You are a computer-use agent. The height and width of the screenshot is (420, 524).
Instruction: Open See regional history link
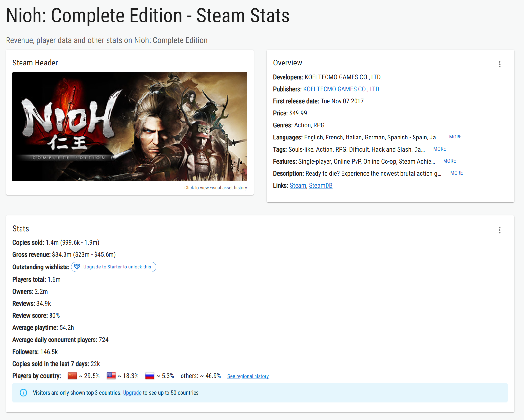tap(248, 376)
